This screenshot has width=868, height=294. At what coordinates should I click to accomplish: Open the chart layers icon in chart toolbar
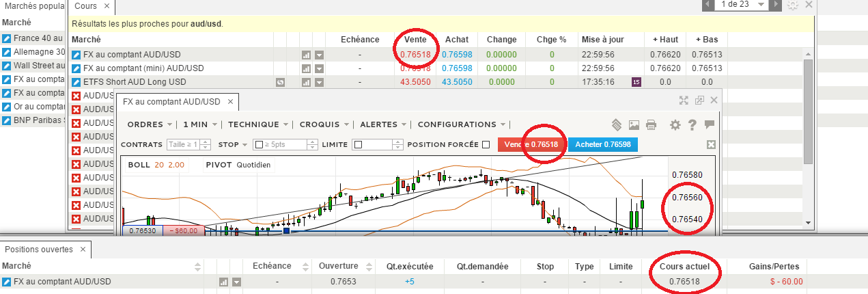click(615, 125)
